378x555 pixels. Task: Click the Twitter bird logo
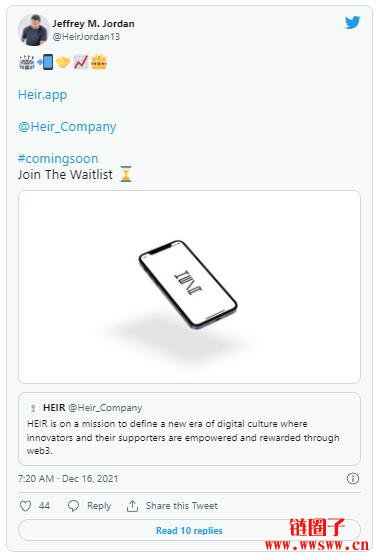[x=353, y=22]
